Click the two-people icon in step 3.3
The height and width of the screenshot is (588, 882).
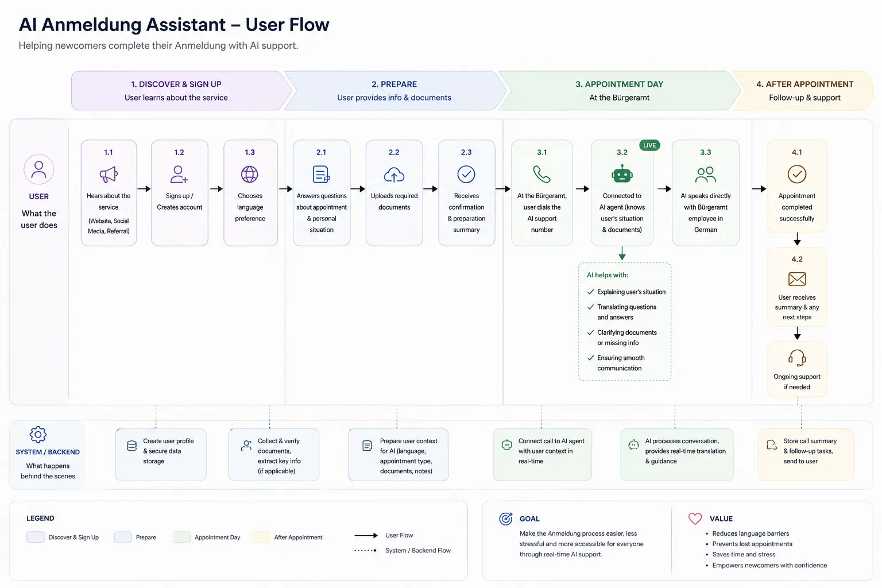click(x=705, y=174)
